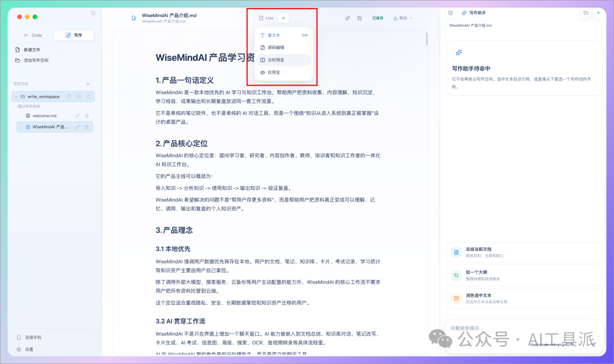Create a new file with 新建文件
This screenshot has width=614, height=364.
tap(28, 49)
